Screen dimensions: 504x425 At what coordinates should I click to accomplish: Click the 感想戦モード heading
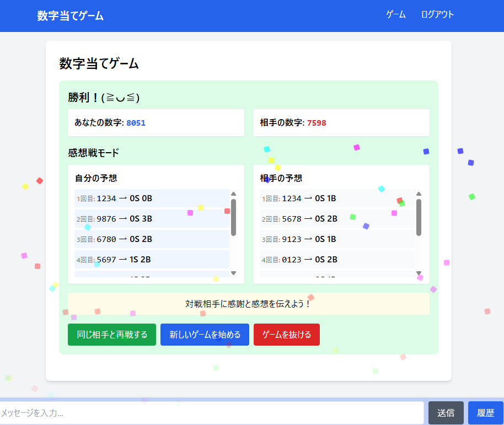(x=93, y=153)
